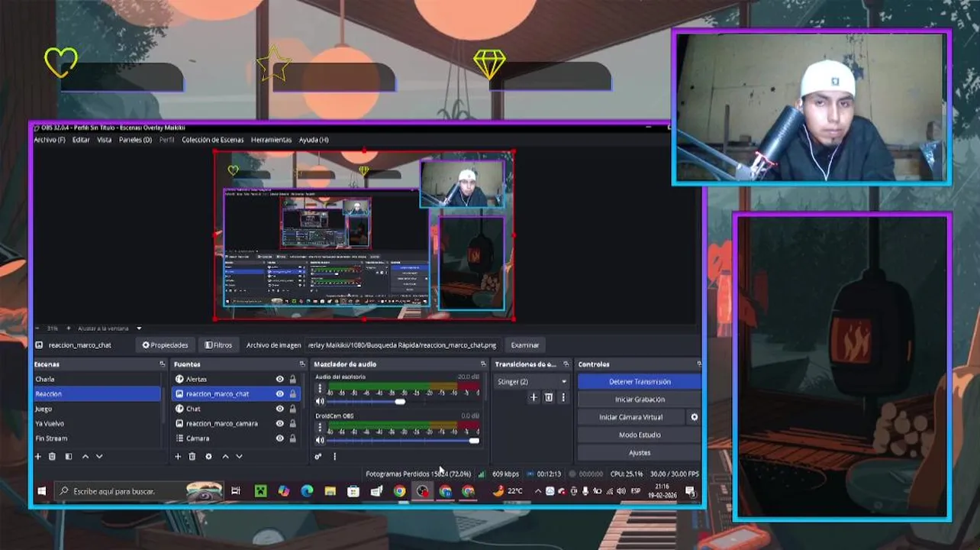Open Task View on the taskbar

tap(236, 491)
